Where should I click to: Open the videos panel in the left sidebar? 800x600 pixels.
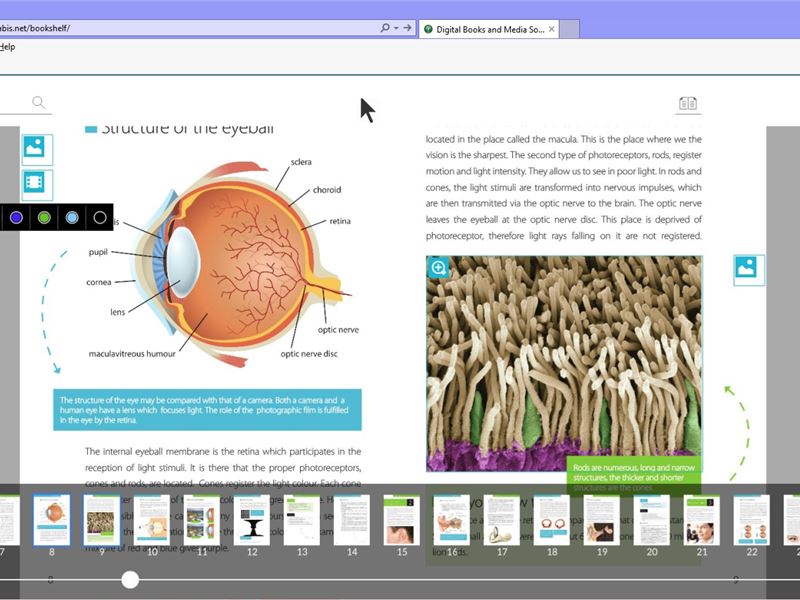point(33,181)
